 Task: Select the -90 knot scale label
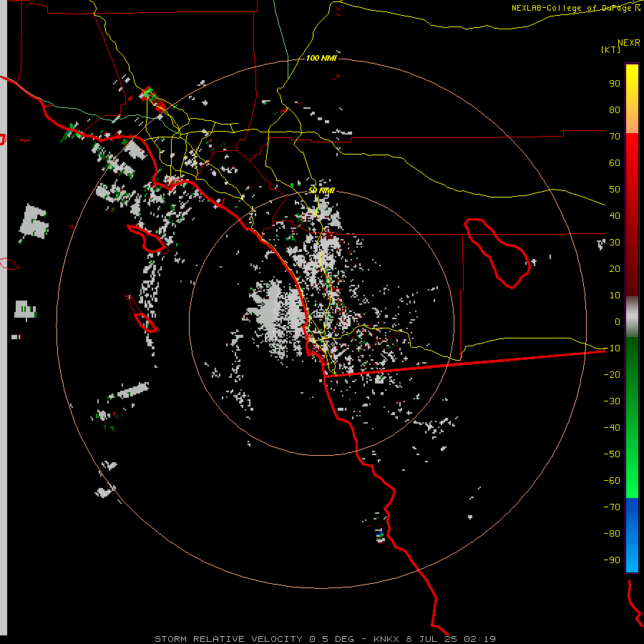tap(612, 560)
